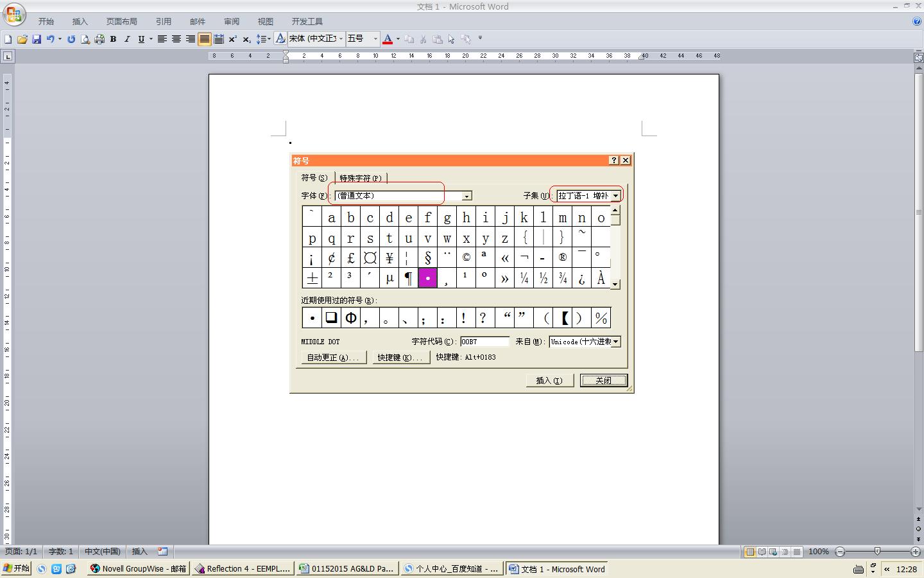Click the ruler tab selector icon
Viewport: 924px width, 578px height.
tap(8, 57)
